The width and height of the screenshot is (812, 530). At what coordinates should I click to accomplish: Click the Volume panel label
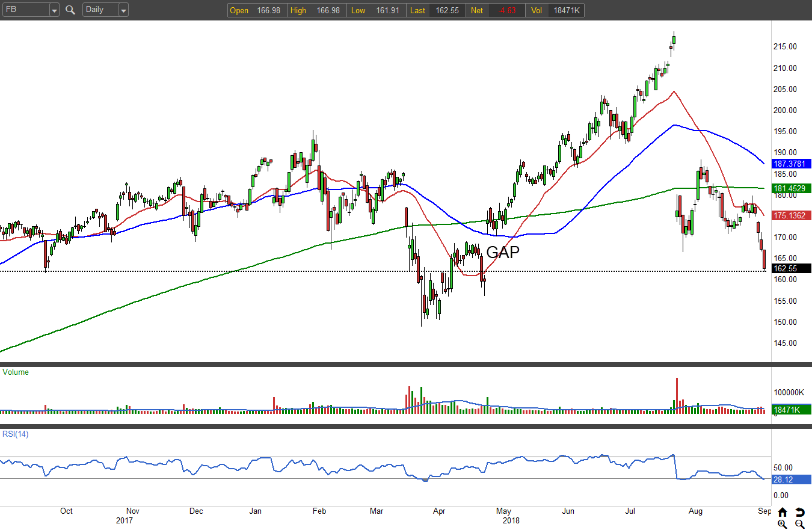(16, 372)
